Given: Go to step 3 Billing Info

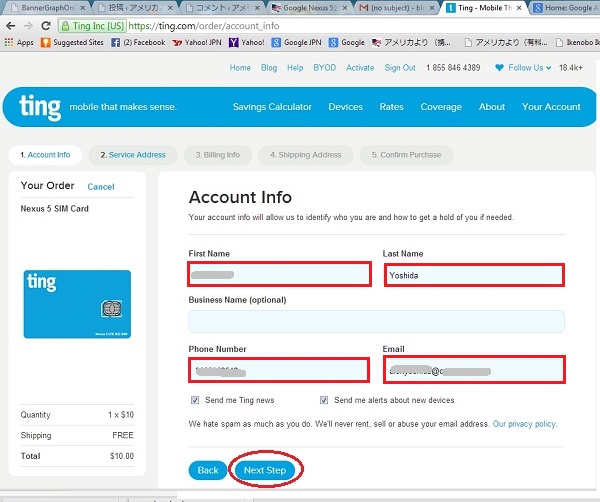Looking at the screenshot, I should click(217, 155).
